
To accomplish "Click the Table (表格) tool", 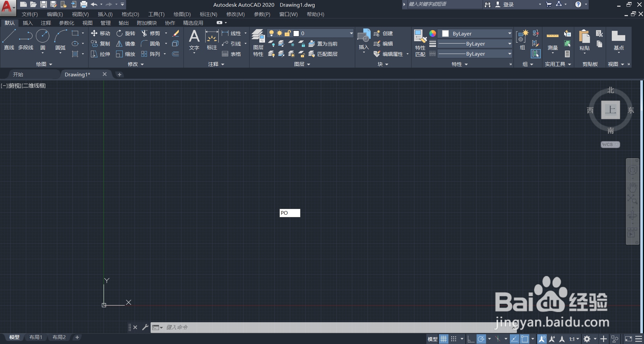I will coord(231,54).
